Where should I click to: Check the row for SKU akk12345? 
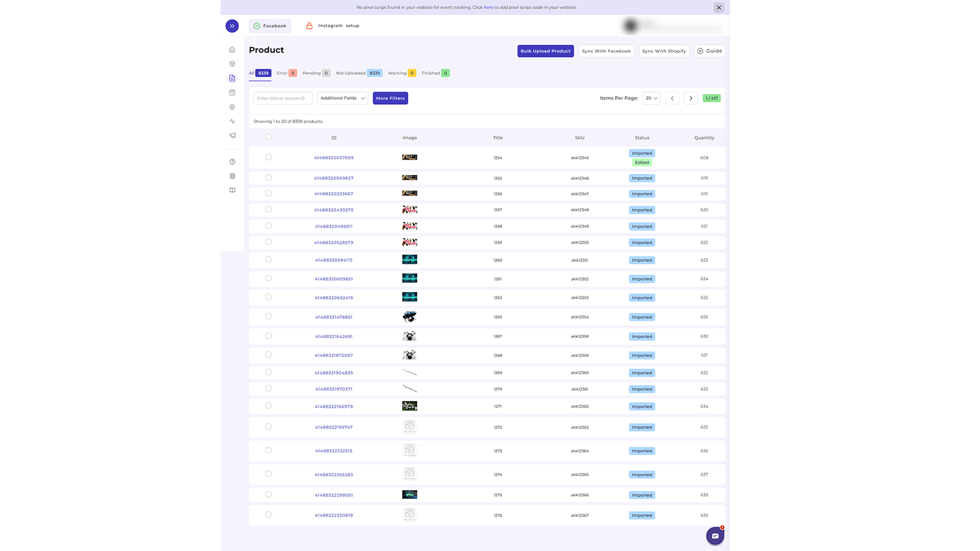[268, 157]
